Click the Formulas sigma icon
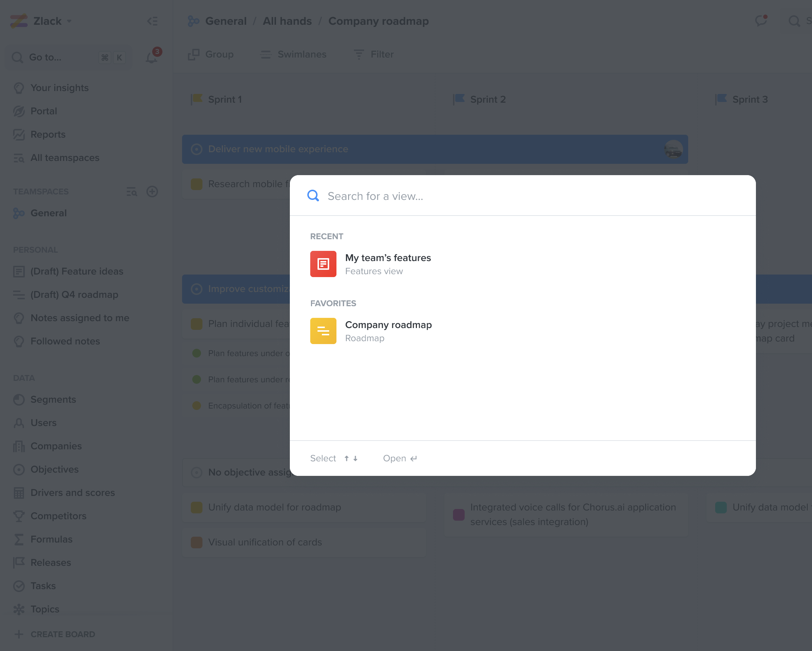812x651 pixels. click(19, 540)
